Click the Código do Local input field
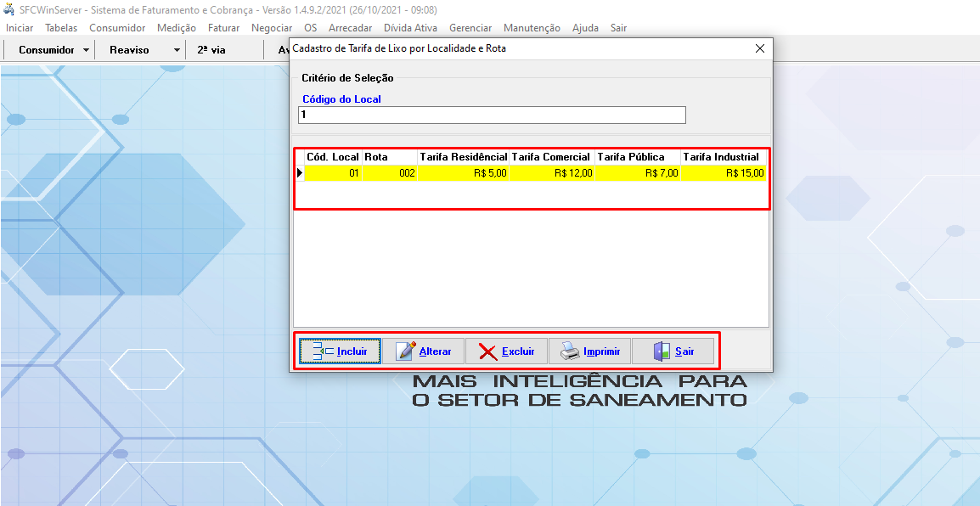Viewport: 980px width, 506px height. click(491, 115)
